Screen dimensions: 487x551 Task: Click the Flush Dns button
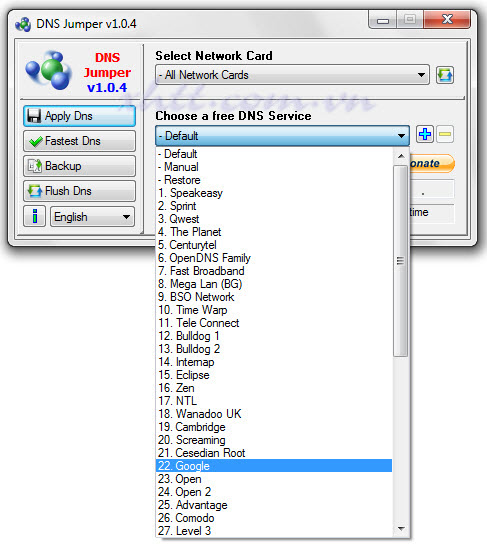[79, 191]
